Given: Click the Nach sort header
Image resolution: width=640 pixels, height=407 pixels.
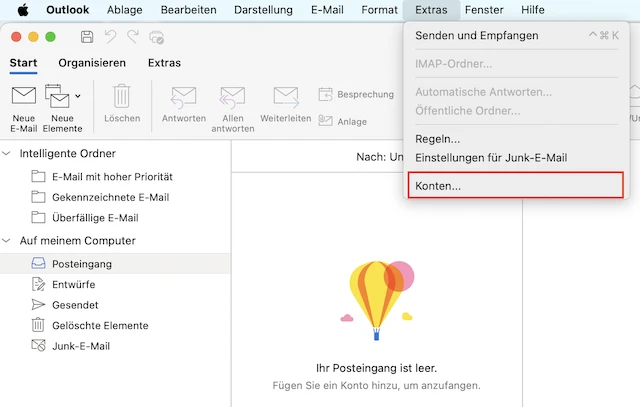Looking at the screenshot, I should point(380,157).
